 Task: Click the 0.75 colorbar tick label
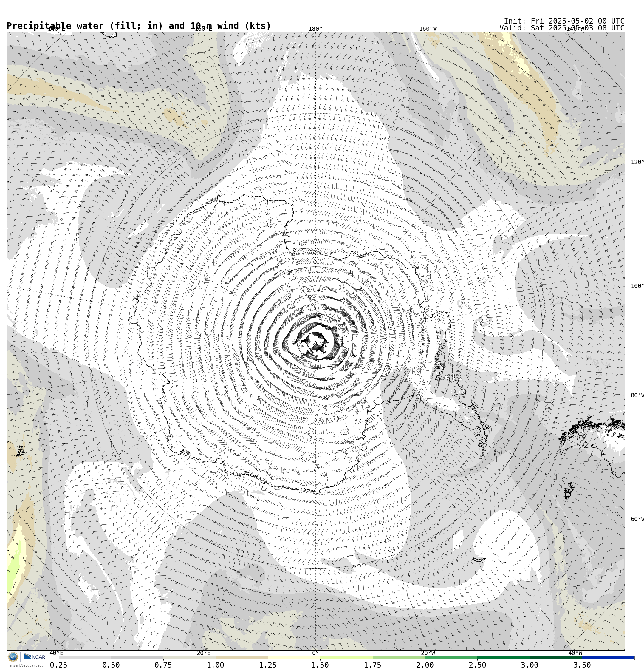(163, 665)
